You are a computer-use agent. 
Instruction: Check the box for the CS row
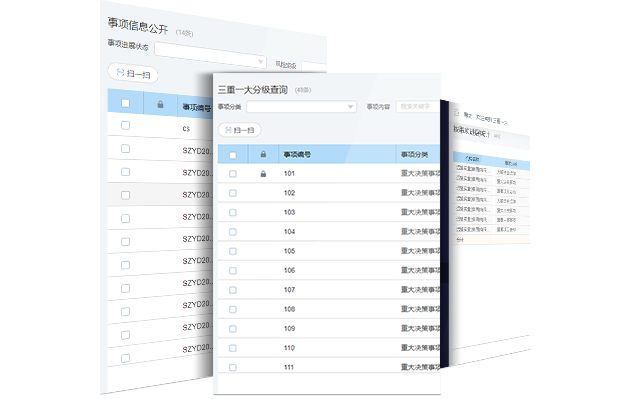point(125,125)
